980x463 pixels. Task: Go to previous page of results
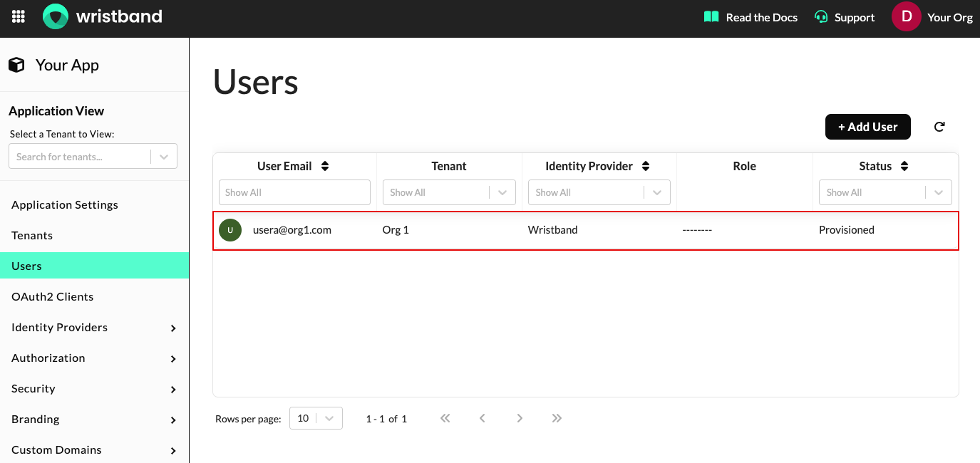pyautogui.click(x=483, y=418)
